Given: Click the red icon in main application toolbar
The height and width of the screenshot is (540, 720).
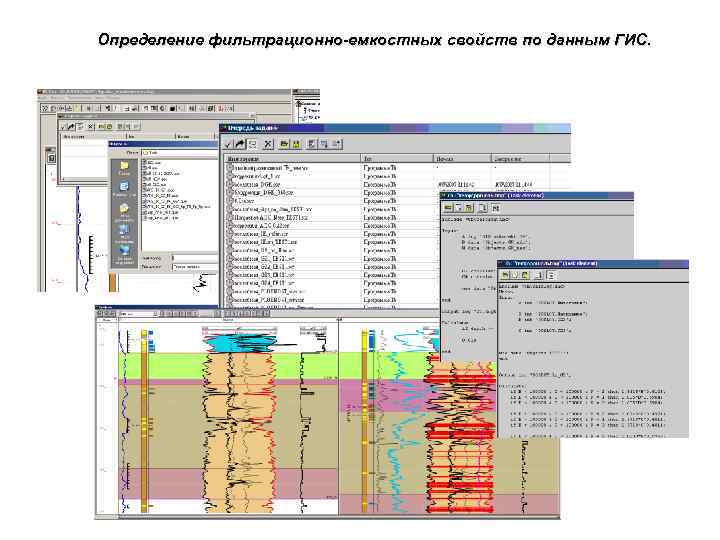Looking at the screenshot, I should (221, 108).
